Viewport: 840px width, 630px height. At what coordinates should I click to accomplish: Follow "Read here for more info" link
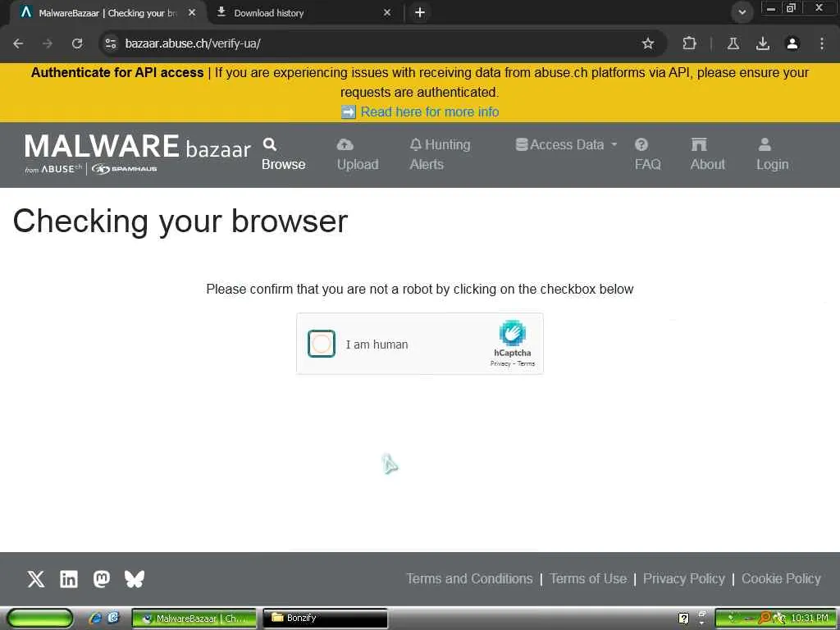[430, 112]
